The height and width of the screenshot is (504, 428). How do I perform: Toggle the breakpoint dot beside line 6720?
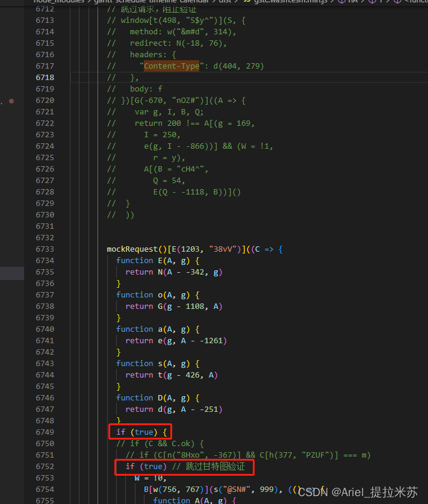coord(11,101)
